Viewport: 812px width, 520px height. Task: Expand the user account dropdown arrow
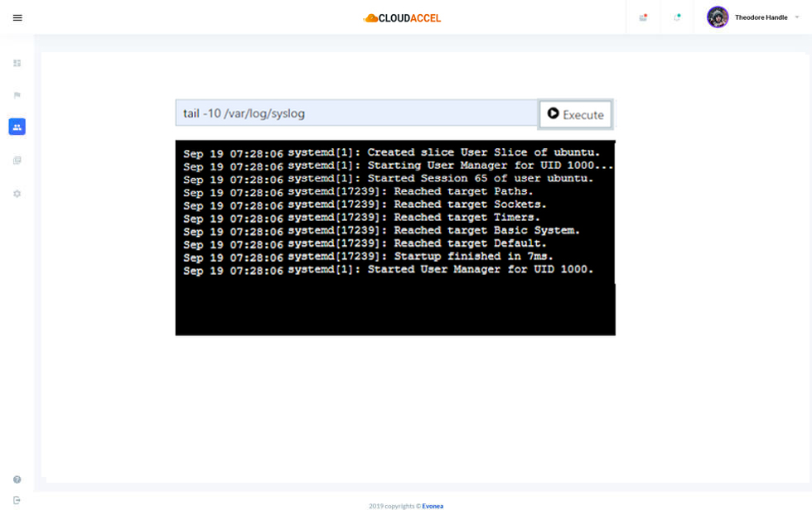pos(797,17)
